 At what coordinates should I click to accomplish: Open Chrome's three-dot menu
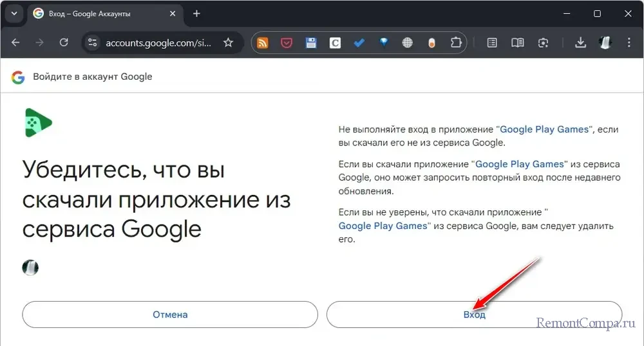[x=629, y=43]
